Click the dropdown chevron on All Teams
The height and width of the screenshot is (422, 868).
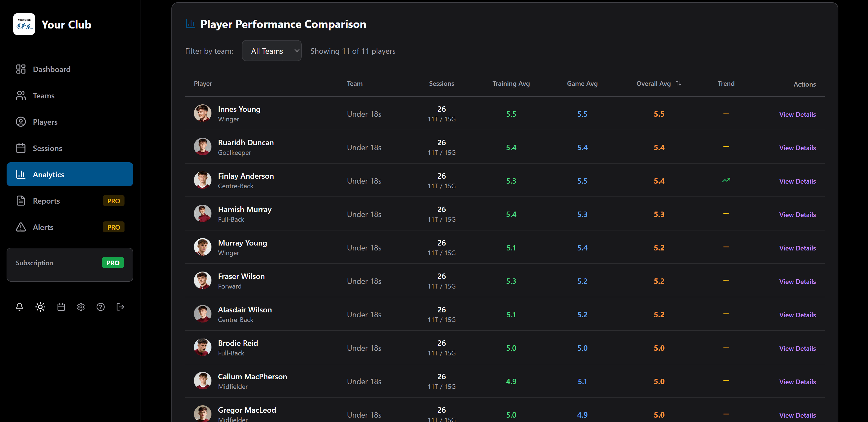296,50
